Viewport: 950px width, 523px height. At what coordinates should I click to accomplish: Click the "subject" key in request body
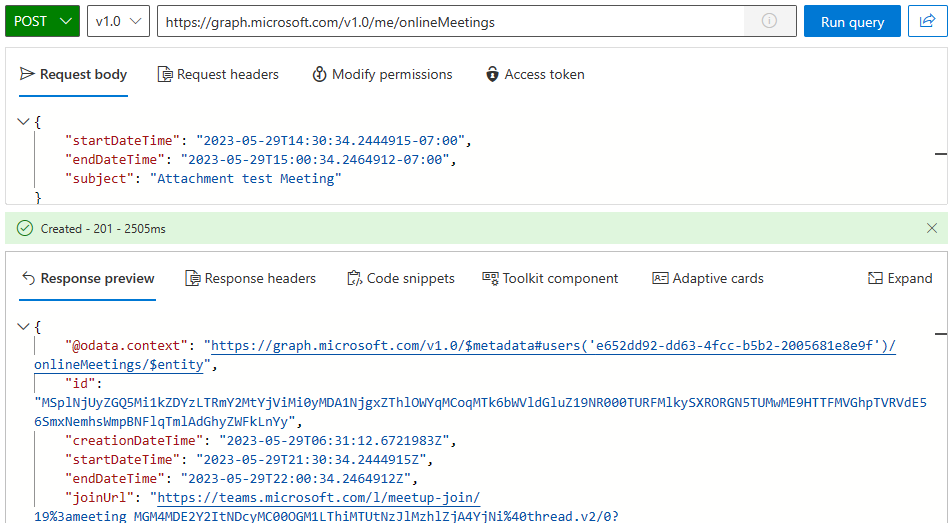click(99, 179)
